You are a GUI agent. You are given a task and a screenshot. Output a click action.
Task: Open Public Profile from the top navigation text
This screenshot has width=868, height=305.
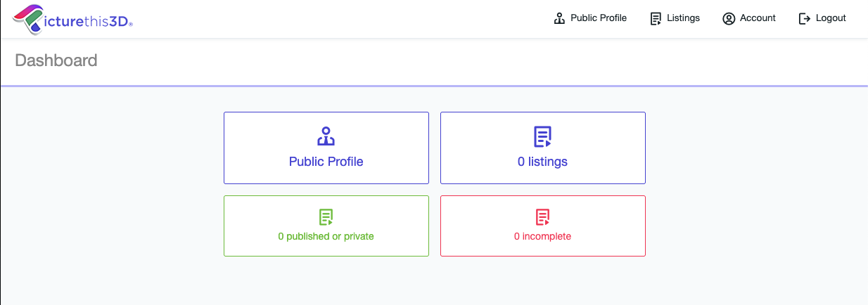(x=599, y=18)
